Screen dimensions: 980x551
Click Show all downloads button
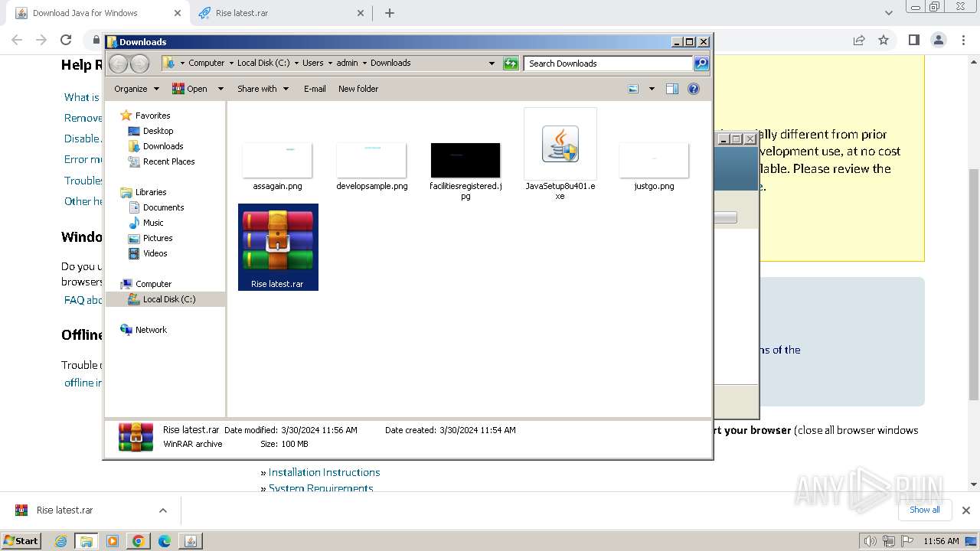(925, 510)
